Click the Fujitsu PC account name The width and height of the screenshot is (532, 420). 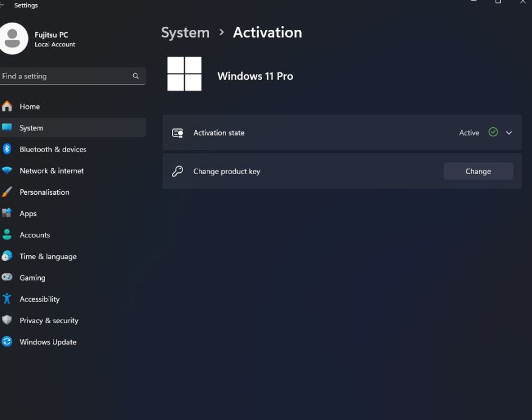51,35
